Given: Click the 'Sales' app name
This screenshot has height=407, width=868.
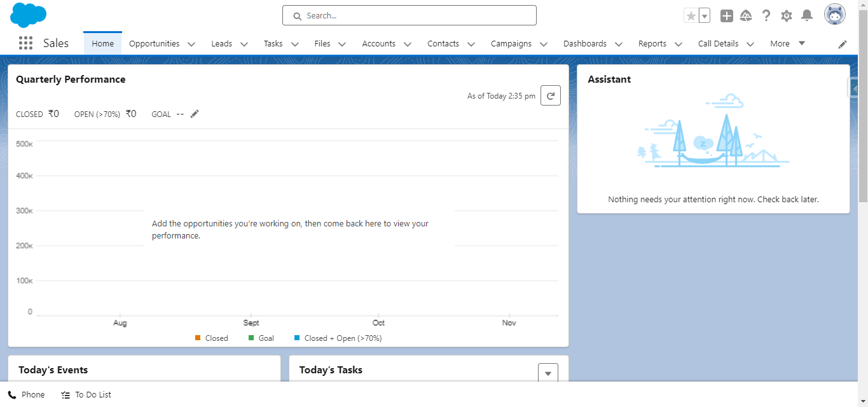Looking at the screenshot, I should tap(56, 43).
